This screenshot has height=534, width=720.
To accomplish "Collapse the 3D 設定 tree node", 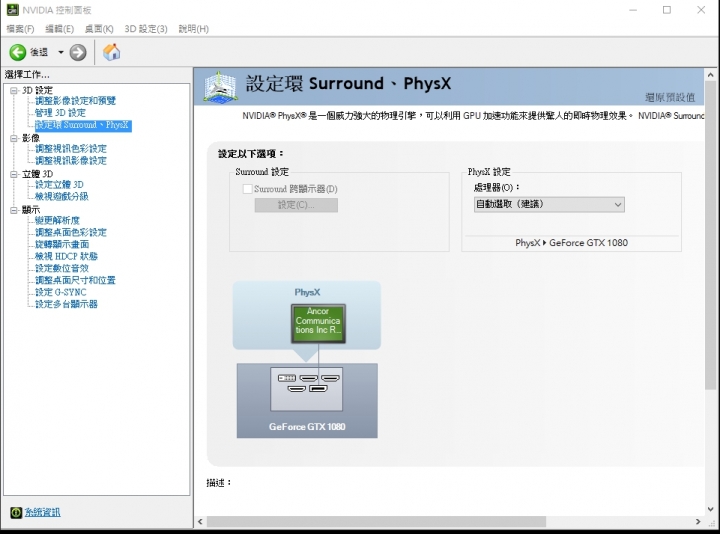I will [14, 90].
